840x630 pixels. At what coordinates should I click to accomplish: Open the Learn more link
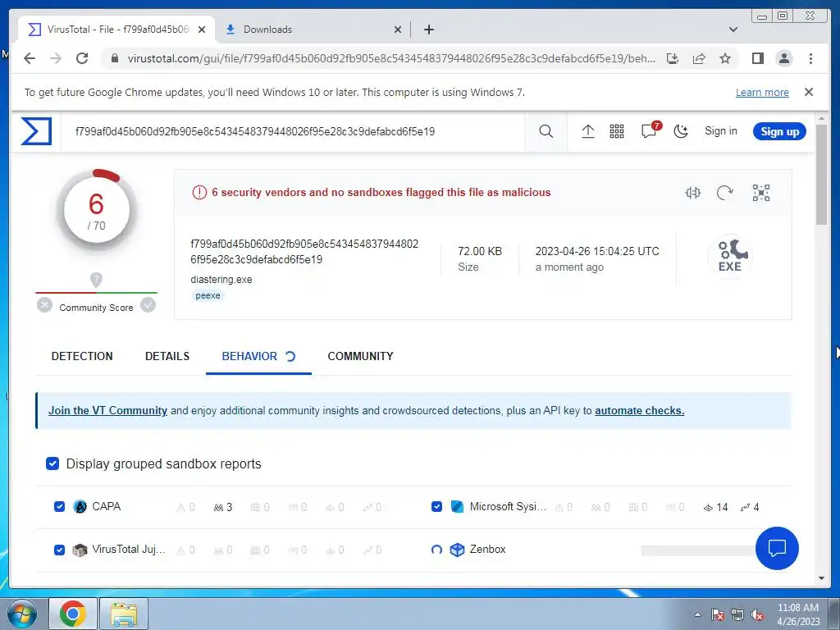coord(762,93)
